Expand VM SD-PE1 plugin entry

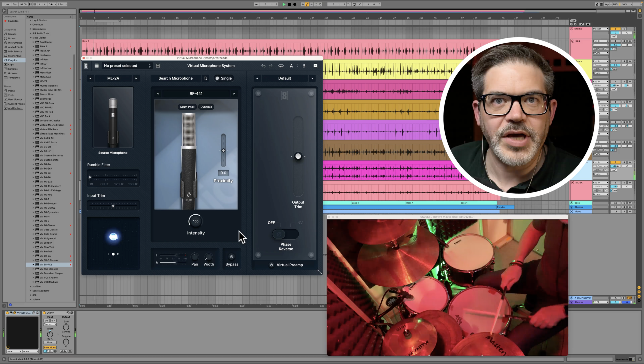coord(33,264)
